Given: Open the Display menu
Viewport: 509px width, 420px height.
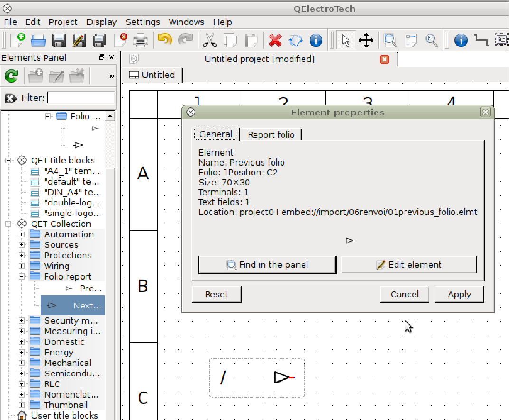Looking at the screenshot, I should point(102,22).
